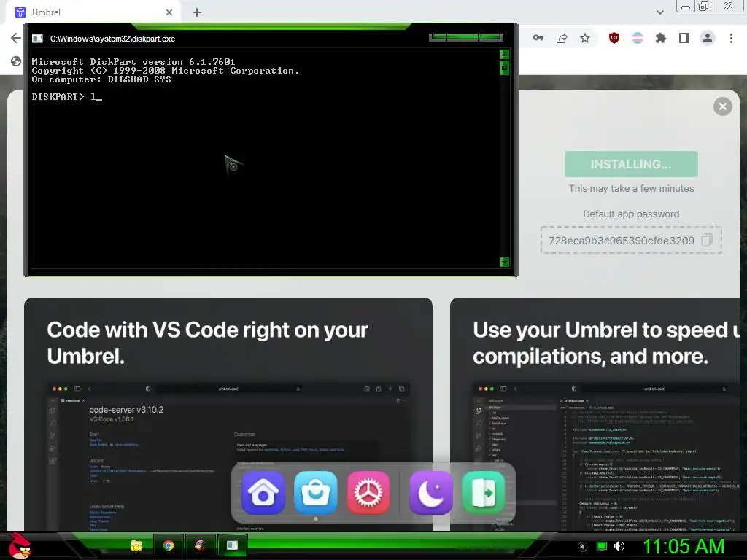
Task: Open the Chrome extensions puzzle icon
Action: pyautogui.click(x=660, y=38)
